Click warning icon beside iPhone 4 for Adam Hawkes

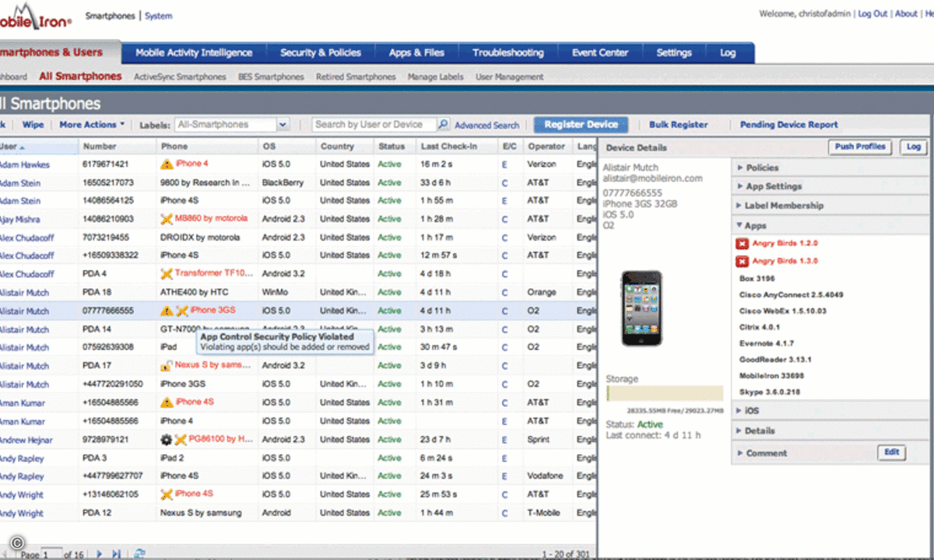coord(167,164)
